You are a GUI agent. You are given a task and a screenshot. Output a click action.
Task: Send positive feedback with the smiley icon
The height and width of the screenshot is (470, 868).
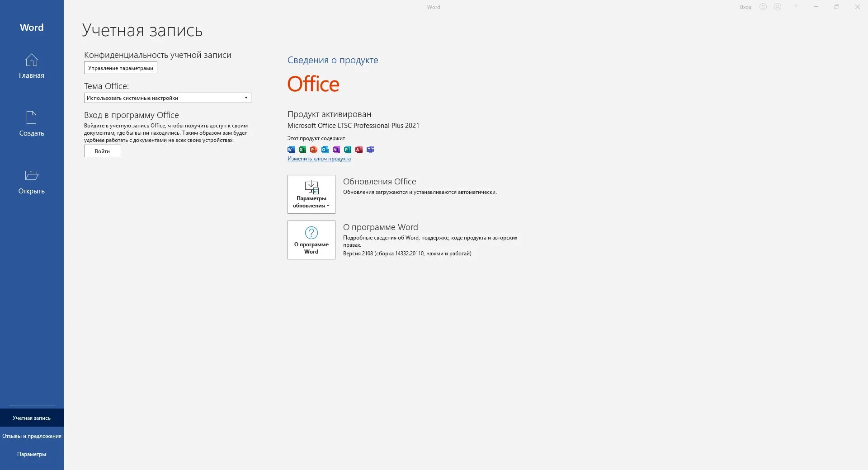(763, 7)
